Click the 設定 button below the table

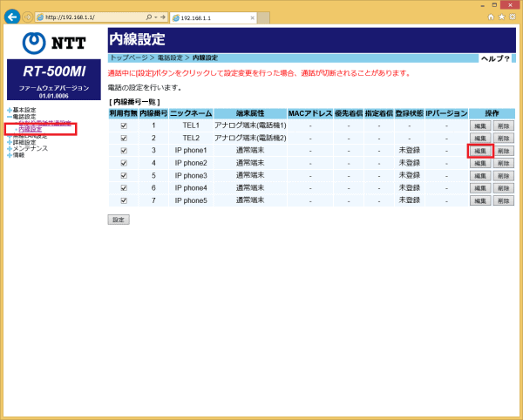(119, 220)
